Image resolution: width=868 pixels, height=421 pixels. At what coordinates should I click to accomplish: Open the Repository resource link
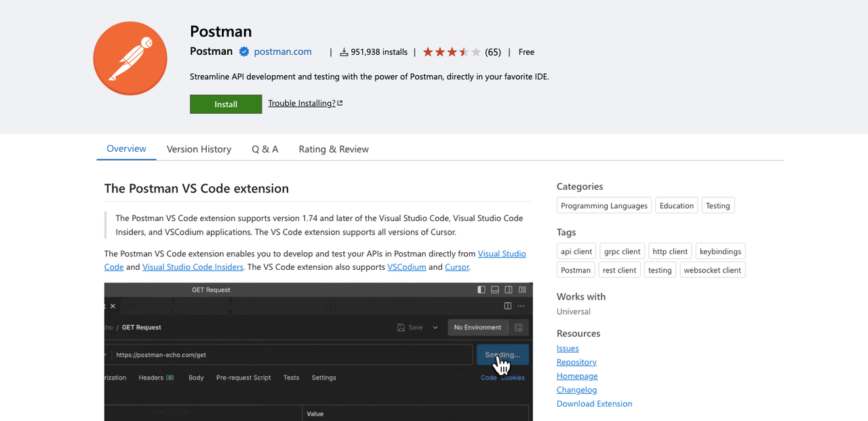[576, 362]
